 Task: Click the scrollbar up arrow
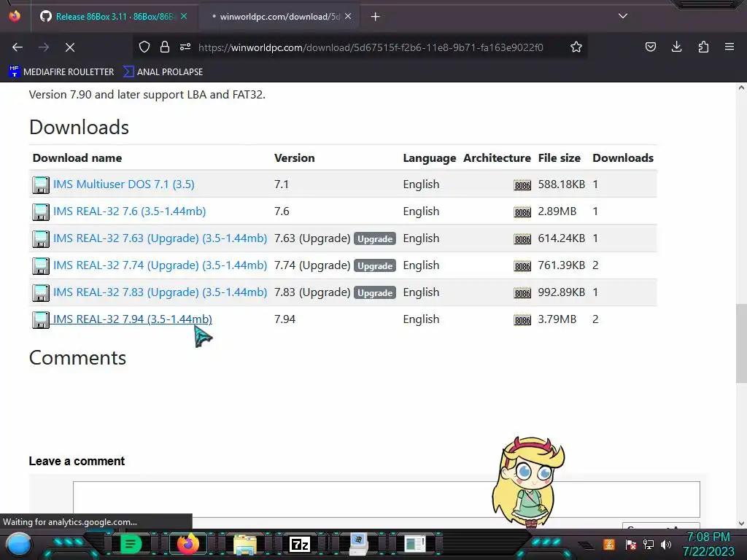pos(741,87)
